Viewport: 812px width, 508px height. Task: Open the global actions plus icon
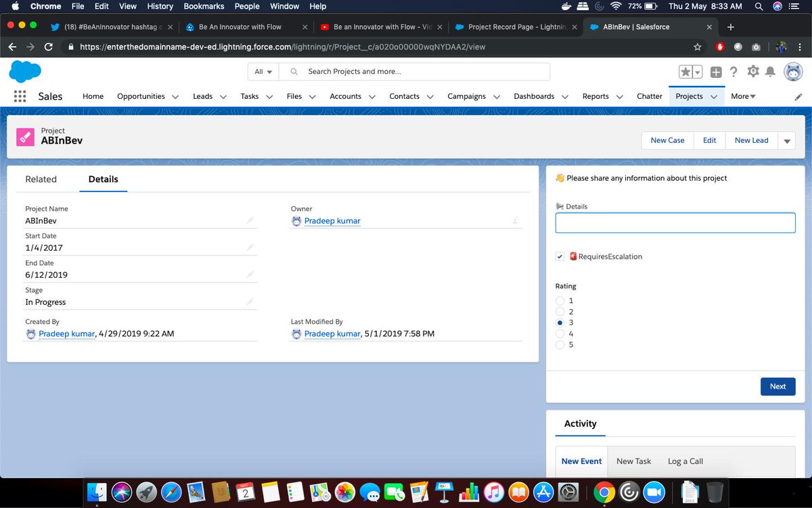tap(716, 72)
